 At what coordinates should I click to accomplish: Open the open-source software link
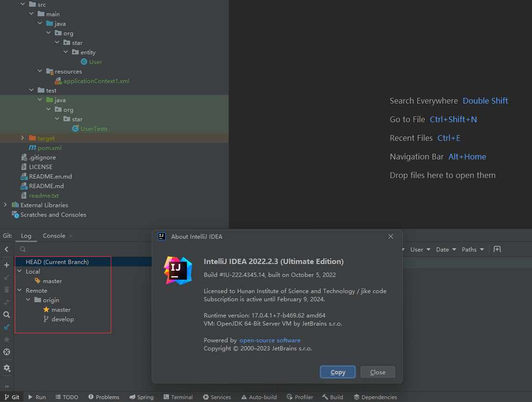[x=270, y=340]
